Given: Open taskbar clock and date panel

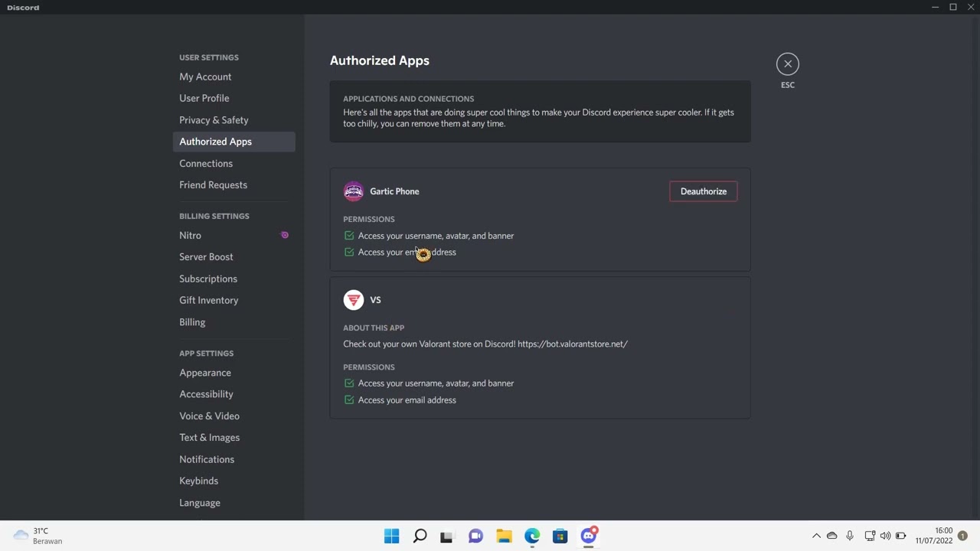Looking at the screenshot, I should pyautogui.click(x=933, y=536).
